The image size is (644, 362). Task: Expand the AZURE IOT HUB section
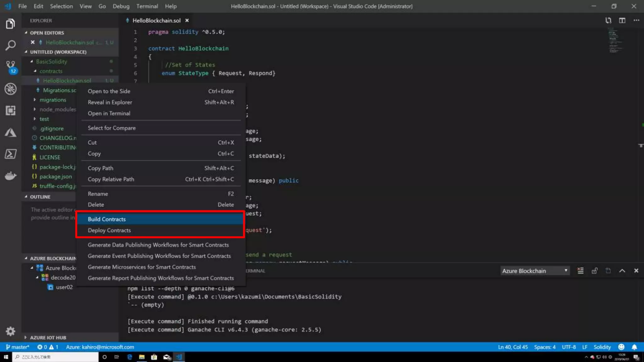pos(48,337)
